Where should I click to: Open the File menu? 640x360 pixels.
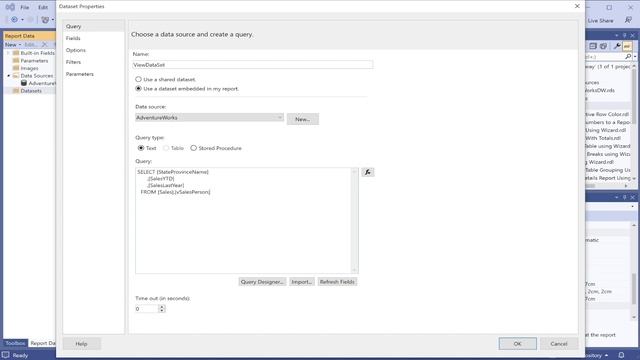pyautogui.click(x=25, y=7)
